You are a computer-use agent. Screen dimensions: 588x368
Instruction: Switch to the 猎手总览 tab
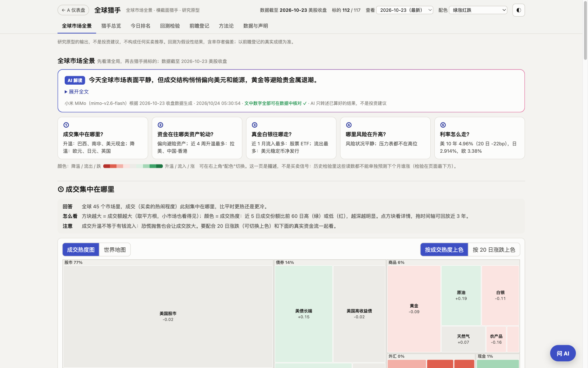pyautogui.click(x=111, y=26)
